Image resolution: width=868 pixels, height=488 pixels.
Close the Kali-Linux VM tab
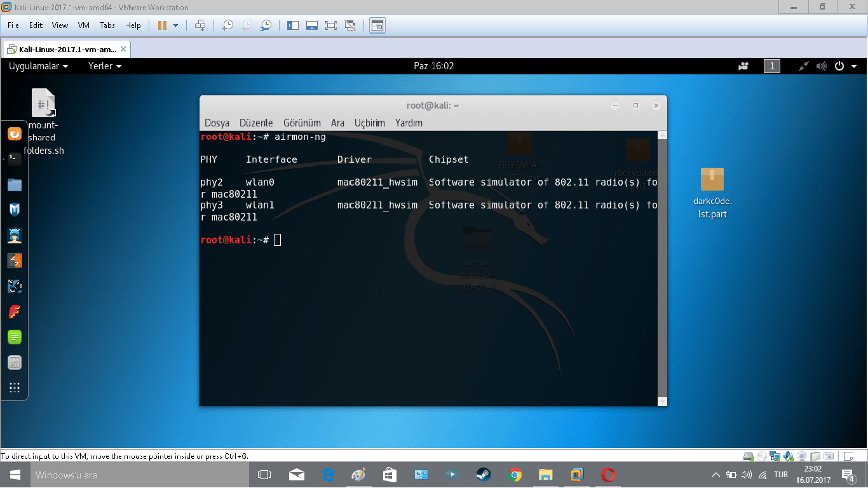123,49
